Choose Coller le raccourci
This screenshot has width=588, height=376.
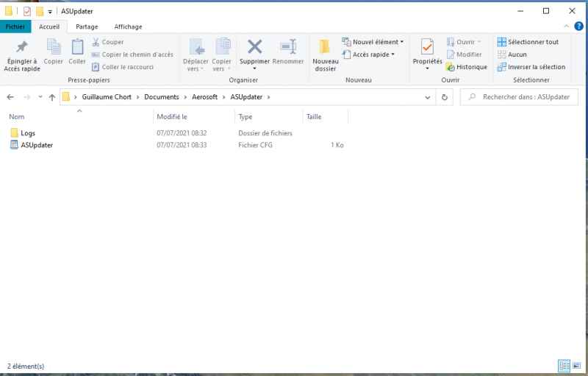[x=123, y=67]
